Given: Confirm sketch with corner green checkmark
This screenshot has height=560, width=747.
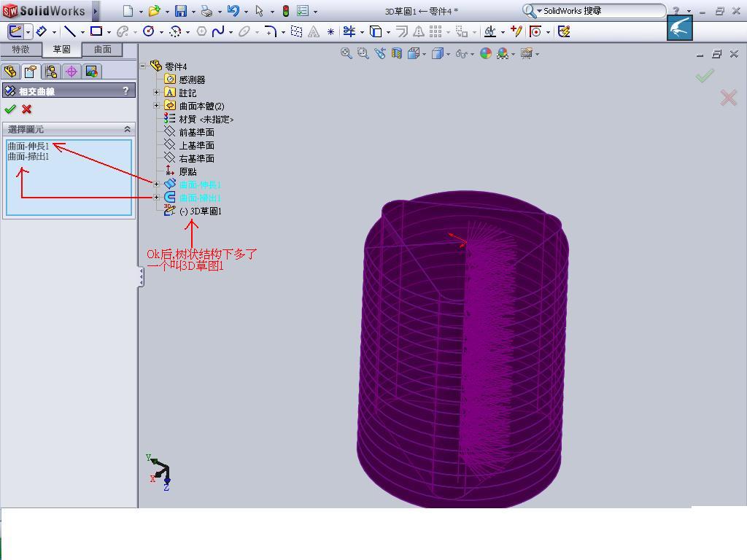Looking at the screenshot, I should tap(705, 75).
